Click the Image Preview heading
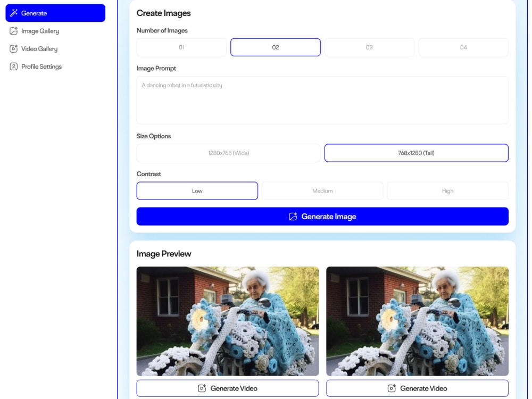 coord(164,254)
